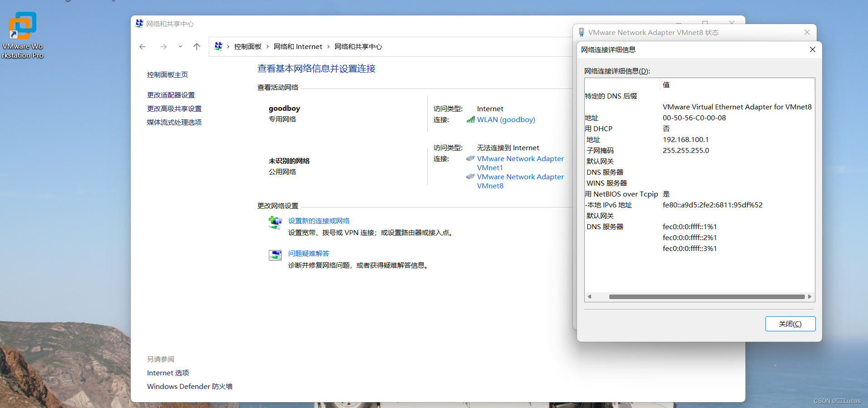Click VMnet1 adapter icon
The width and height of the screenshot is (868, 408).
click(470, 158)
